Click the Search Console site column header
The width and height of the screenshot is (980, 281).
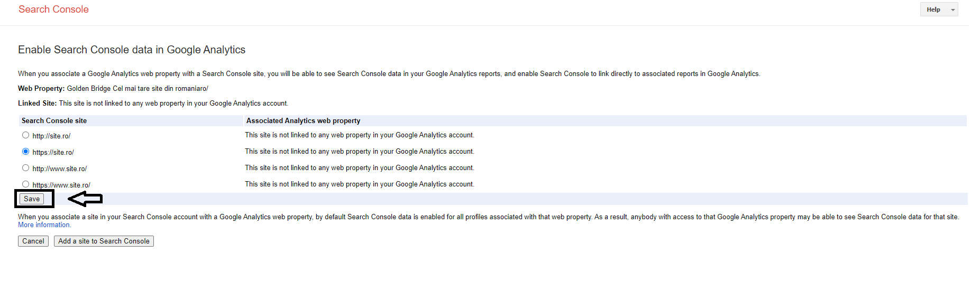54,121
